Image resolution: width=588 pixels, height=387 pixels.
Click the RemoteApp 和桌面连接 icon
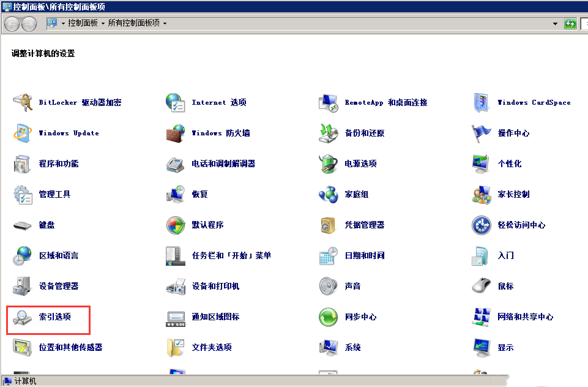pos(329,102)
